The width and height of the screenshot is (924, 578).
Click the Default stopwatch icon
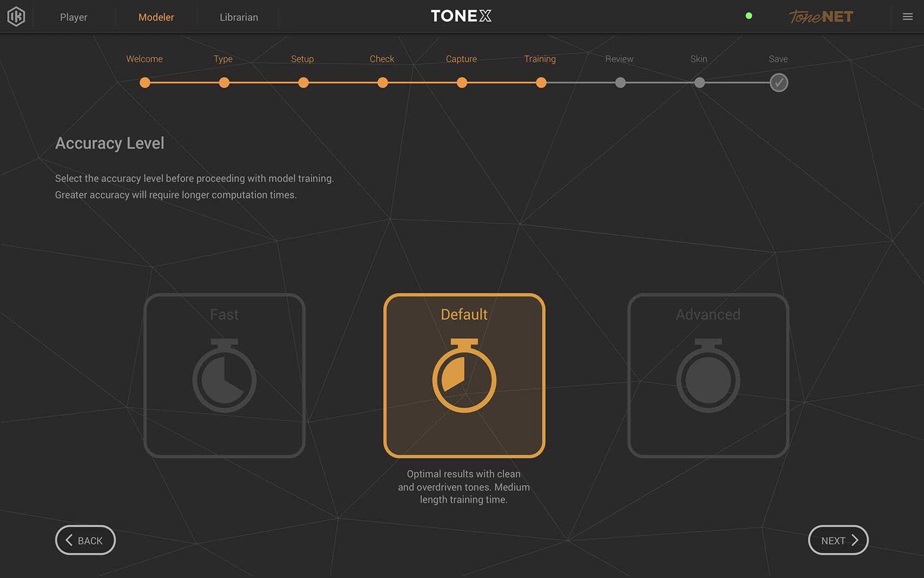[464, 377]
